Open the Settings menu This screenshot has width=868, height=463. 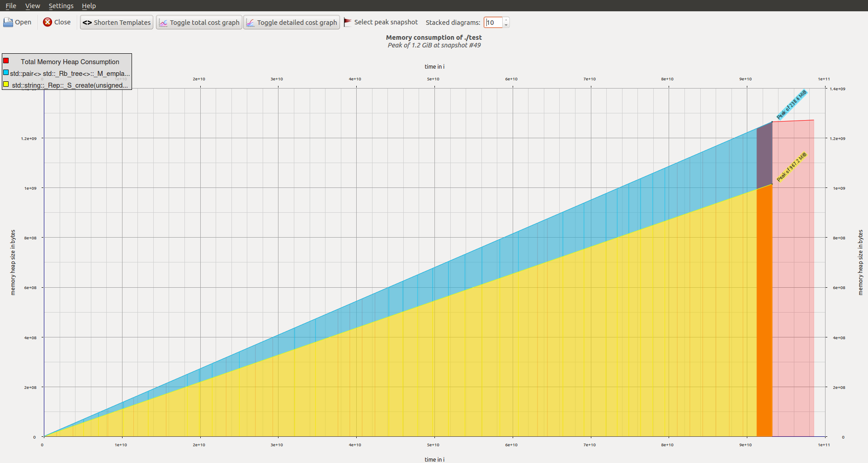coord(61,6)
